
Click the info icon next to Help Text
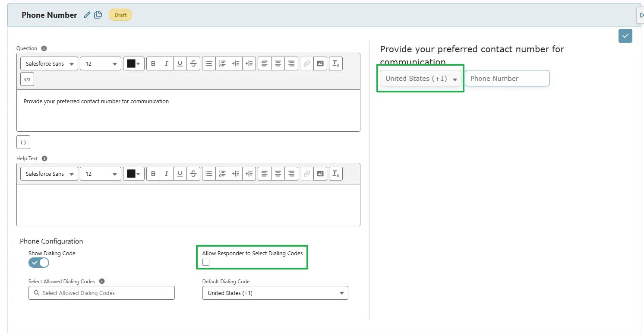[44, 158]
